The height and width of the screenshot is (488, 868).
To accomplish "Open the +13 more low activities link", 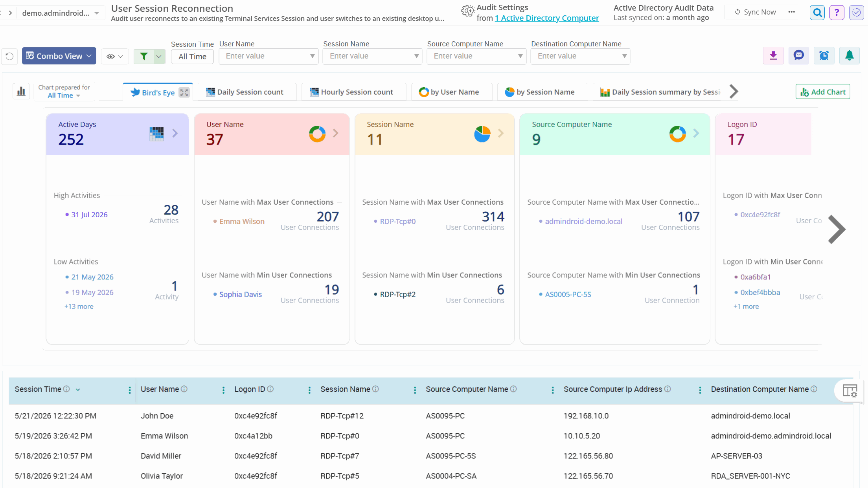I will (x=79, y=306).
